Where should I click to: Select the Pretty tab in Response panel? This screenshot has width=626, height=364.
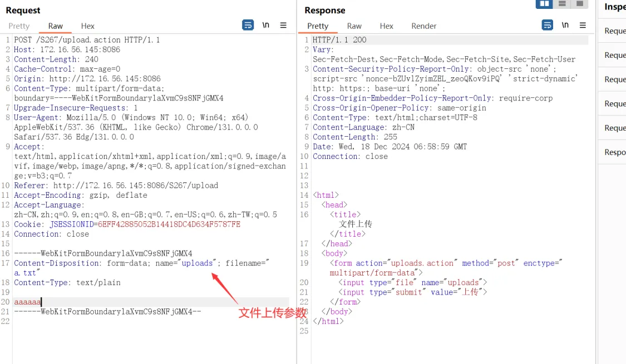point(318,26)
